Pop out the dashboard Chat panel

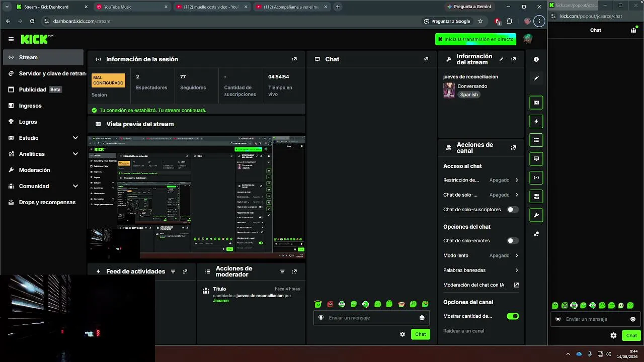click(426, 59)
